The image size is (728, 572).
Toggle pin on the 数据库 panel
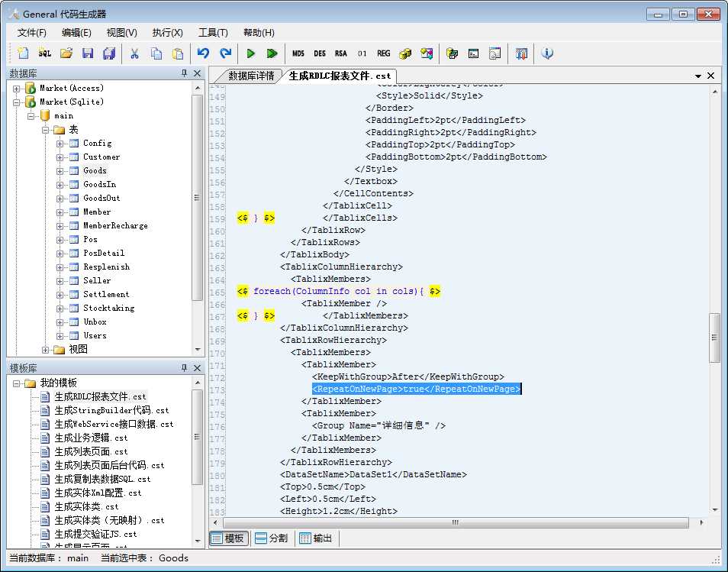tap(184, 73)
